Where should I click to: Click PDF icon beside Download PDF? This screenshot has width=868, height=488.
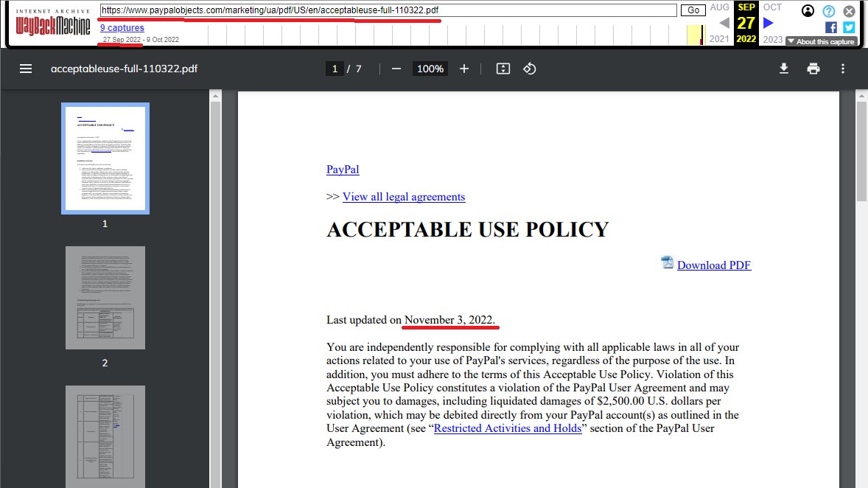668,262
